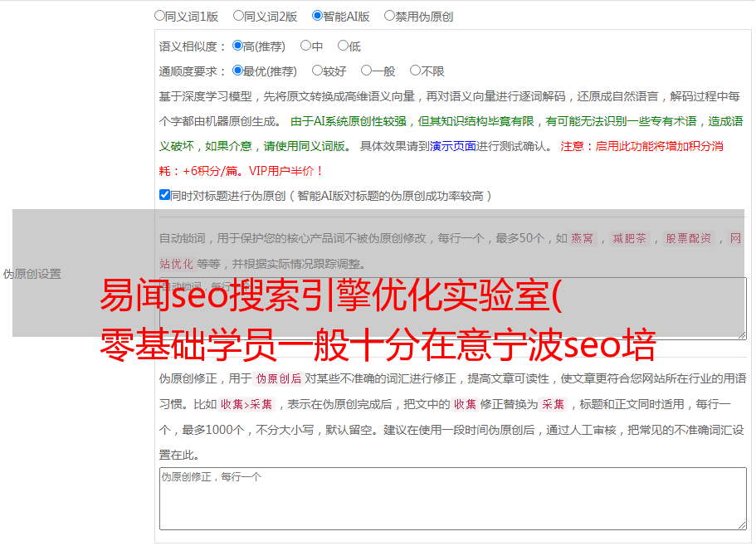Set 语义相似度 to 中
The width and height of the screenshot is (756, 546).
[x=305, y=46]
